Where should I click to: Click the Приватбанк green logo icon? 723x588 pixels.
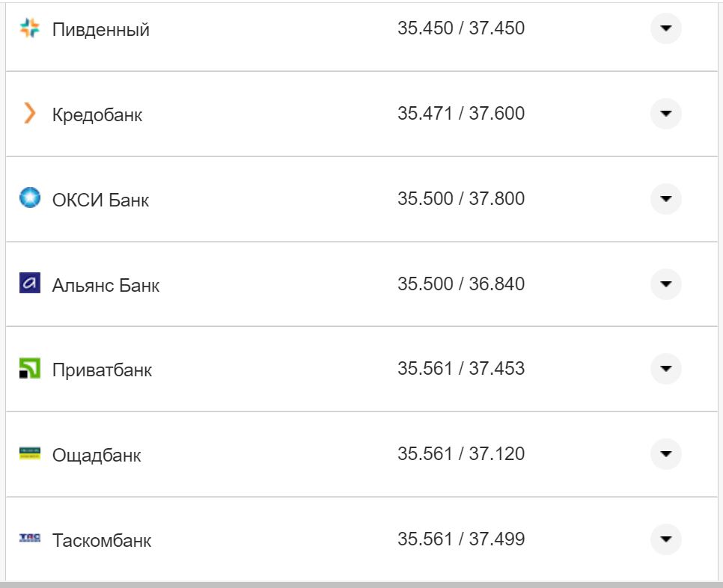click(29, 369)
